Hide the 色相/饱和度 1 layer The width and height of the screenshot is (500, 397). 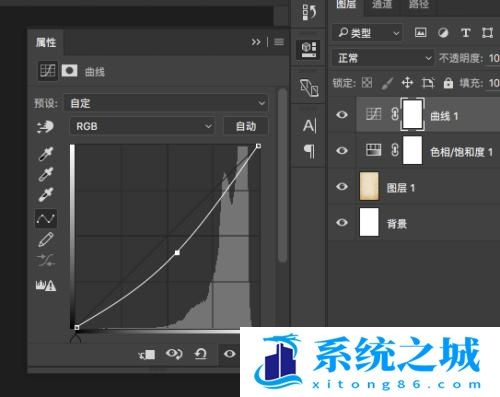point(342,151)
